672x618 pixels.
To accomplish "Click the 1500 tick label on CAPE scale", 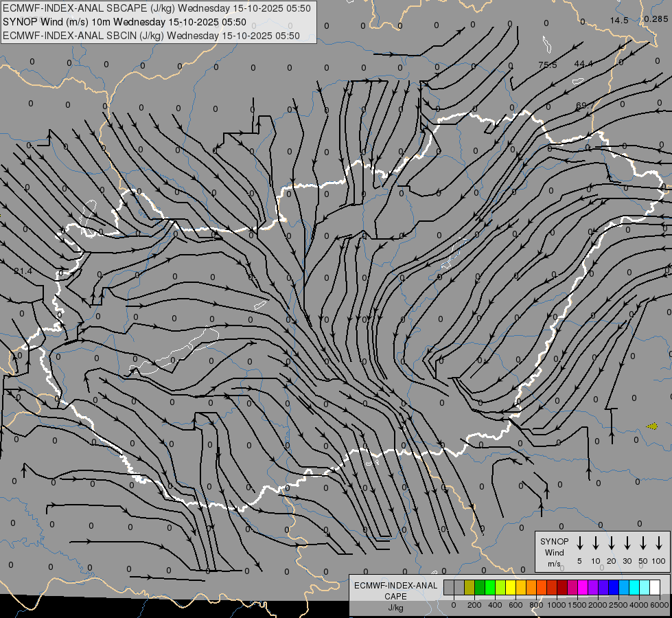I will click(x=577, y=605).
